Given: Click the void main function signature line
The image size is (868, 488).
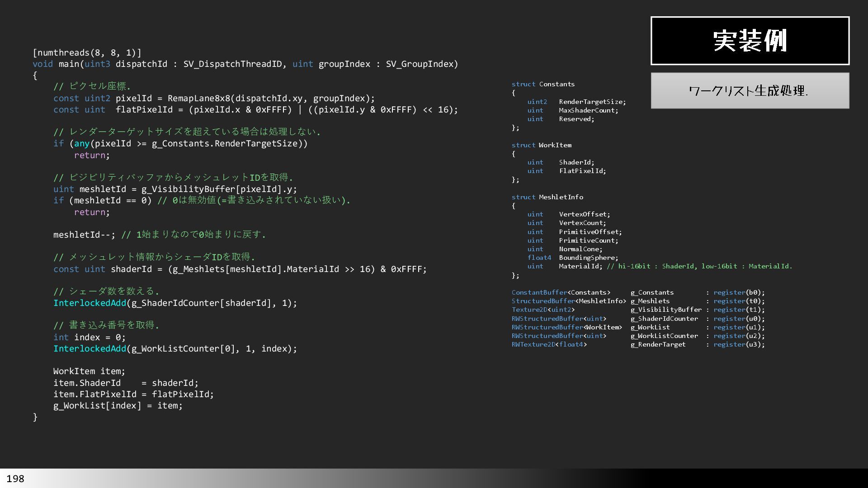Looking at the screenshot, I should coord(245,64).
